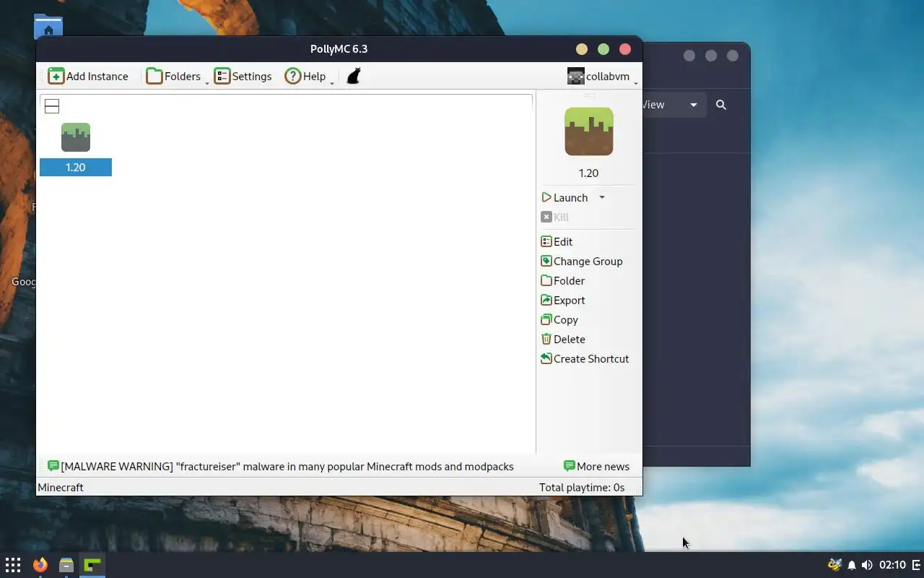This screenshot has height=578, width=924.
Task: Open PollyMC Settings
Action: pos(243,76)
